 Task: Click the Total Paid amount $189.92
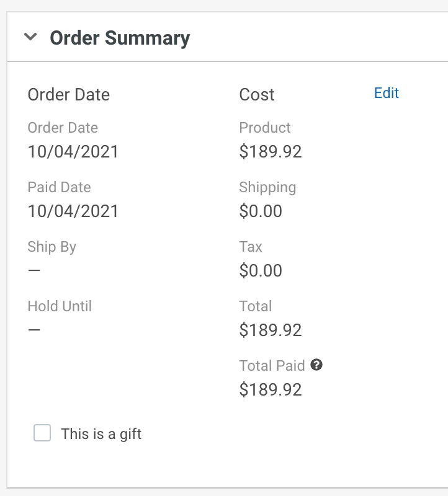271,390
